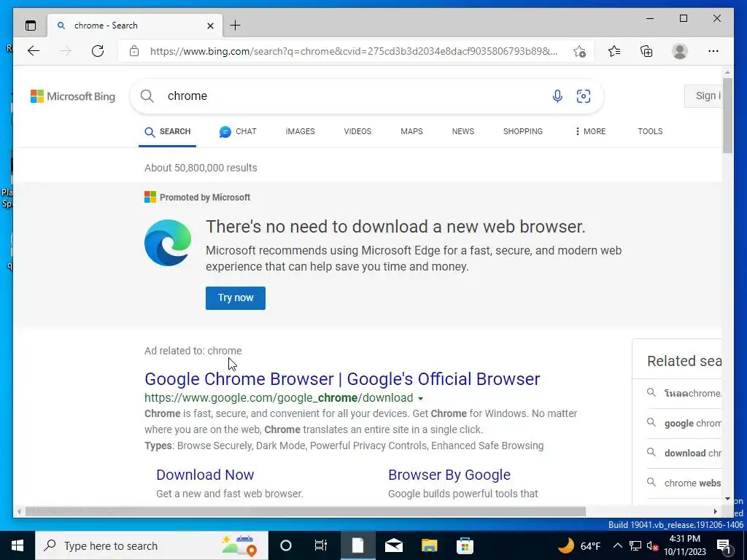Image resolution: width=747 pixels, height=560 pixels.
Task: Select the related search 'google chrom'
Action: click(x=684, y=424)
